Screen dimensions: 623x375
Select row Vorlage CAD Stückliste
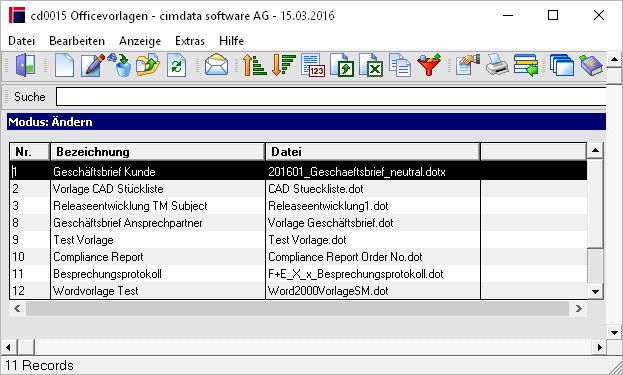(298, 189)
